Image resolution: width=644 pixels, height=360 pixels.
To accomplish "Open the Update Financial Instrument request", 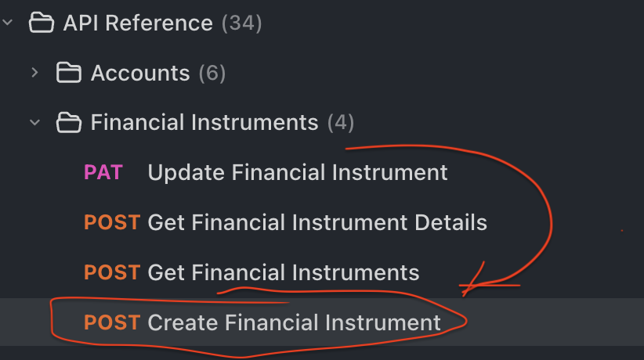I will [298, 172].
